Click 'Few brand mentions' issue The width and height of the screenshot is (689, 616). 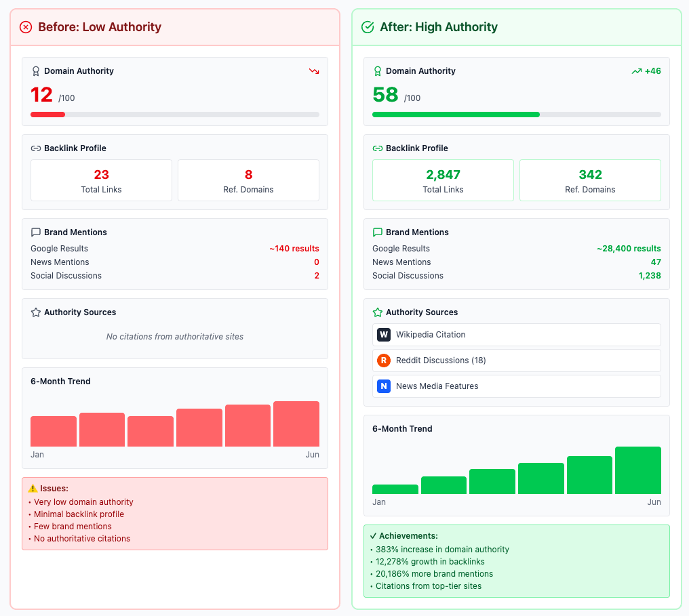tap(73, 527)
